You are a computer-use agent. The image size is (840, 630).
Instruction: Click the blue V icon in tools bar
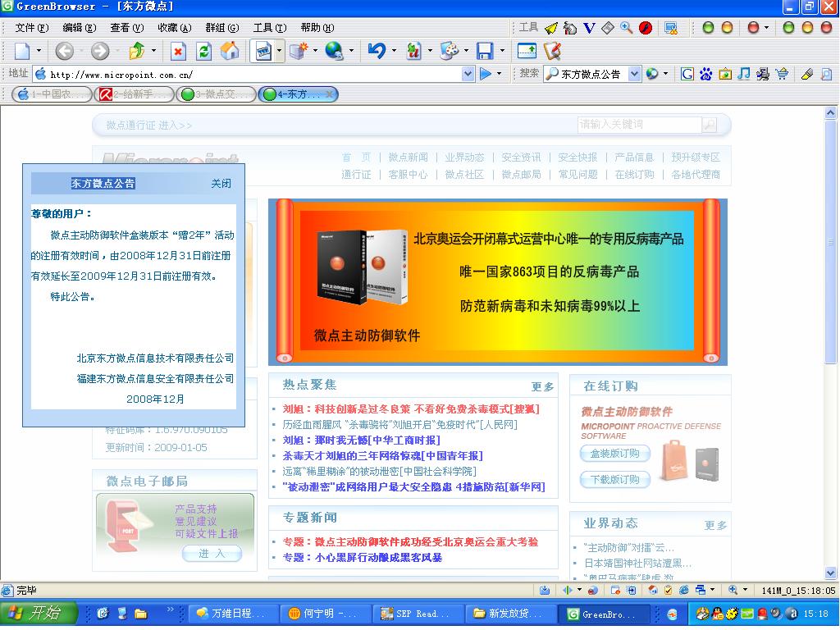(x=589, y=28)
